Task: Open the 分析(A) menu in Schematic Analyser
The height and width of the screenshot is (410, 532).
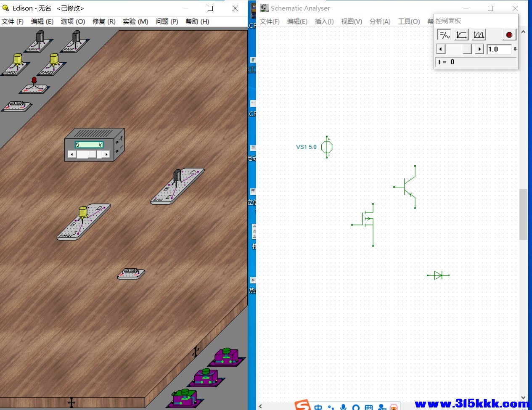Action: [380, 21]
